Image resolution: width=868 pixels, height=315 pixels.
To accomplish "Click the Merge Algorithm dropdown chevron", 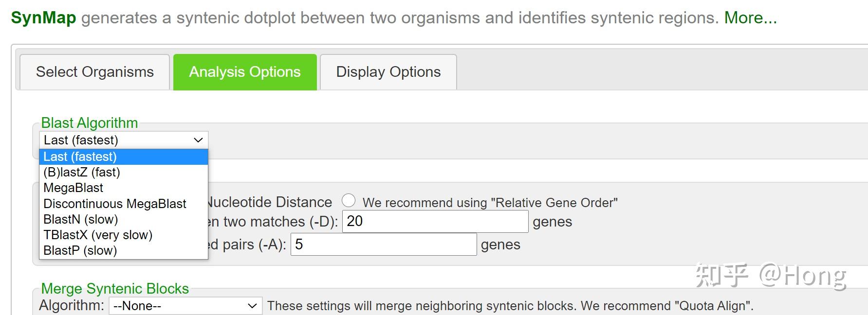I will coord(252,306).
